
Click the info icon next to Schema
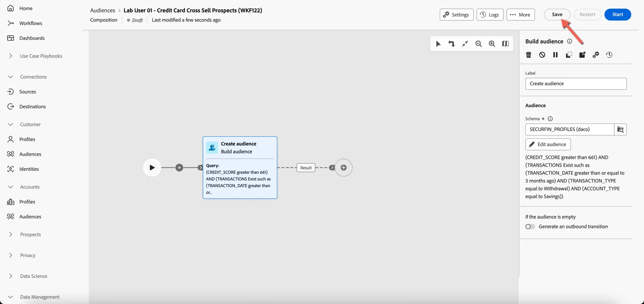point(550,119)
